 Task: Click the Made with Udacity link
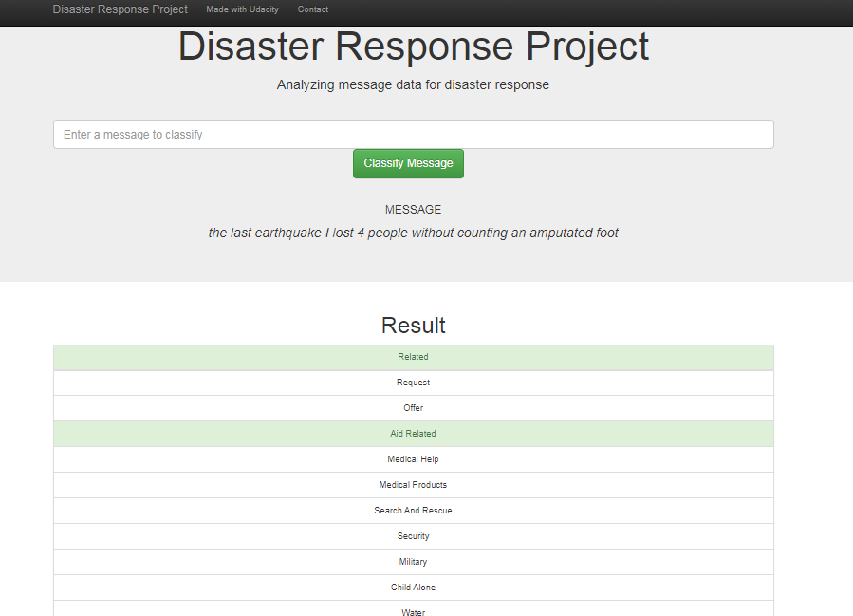(x=242, y=9)
